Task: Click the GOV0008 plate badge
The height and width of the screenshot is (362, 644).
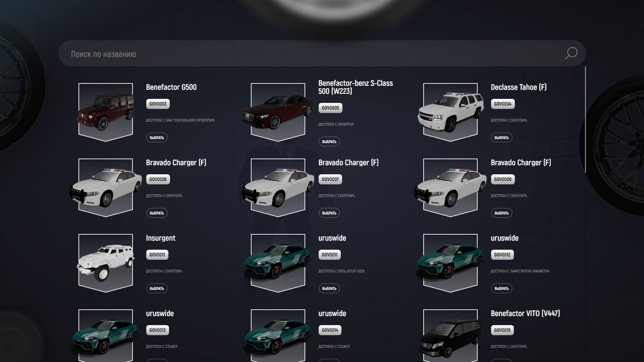Action: coord(503,179)
